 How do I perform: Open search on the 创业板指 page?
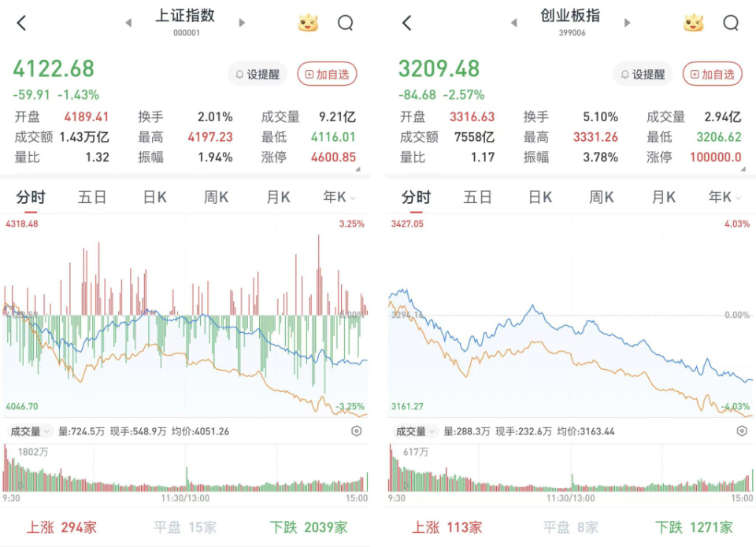[729, 23]
